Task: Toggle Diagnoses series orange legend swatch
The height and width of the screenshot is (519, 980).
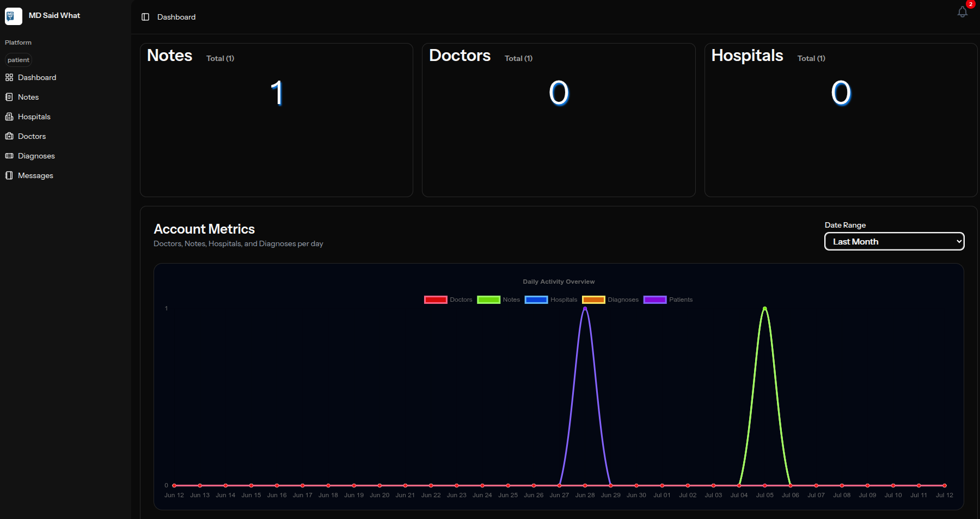Action: click(593, 300)
